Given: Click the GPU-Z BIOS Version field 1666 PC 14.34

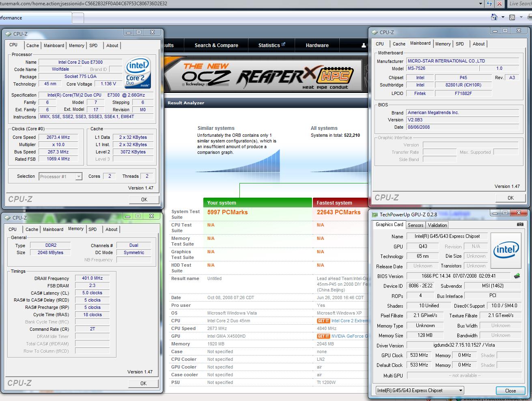Looking at the screenshot, I should [459, 276].
